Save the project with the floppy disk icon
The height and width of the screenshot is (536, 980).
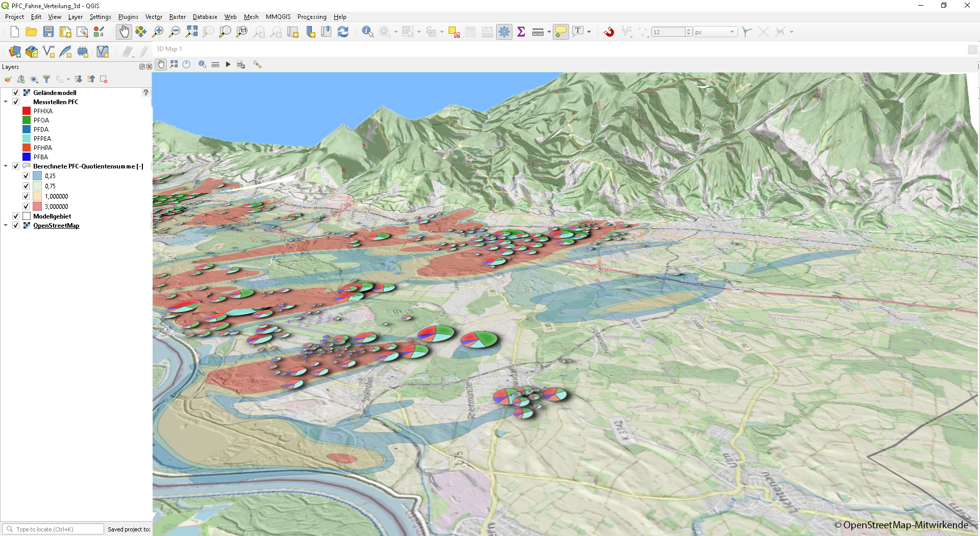point(48,32)
